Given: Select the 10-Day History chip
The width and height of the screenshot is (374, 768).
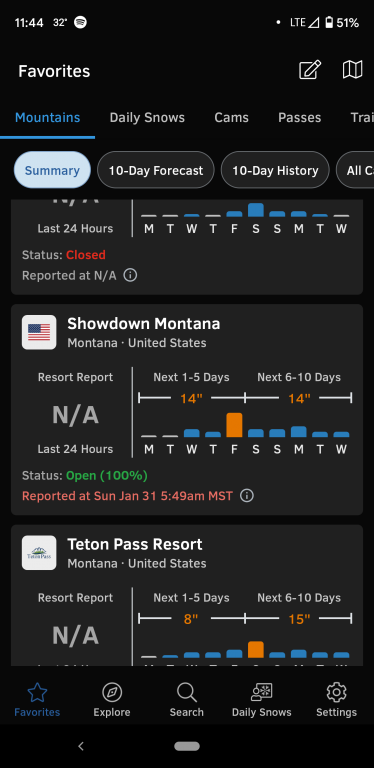Looking at the screenshot, I should [x=275, y=170].
